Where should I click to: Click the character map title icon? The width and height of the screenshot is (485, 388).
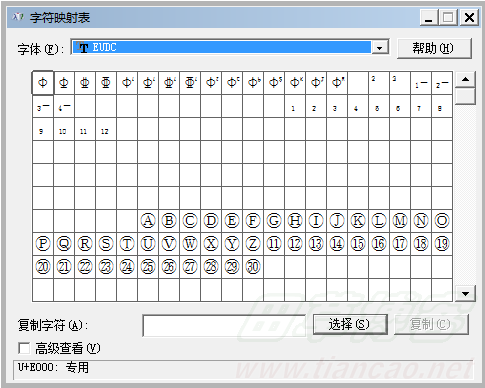18,17
